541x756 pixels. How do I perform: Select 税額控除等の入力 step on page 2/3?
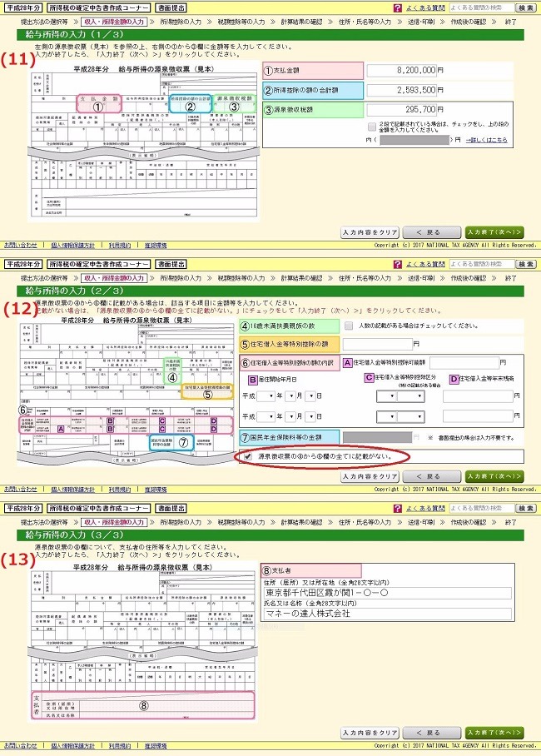point(241,279)
